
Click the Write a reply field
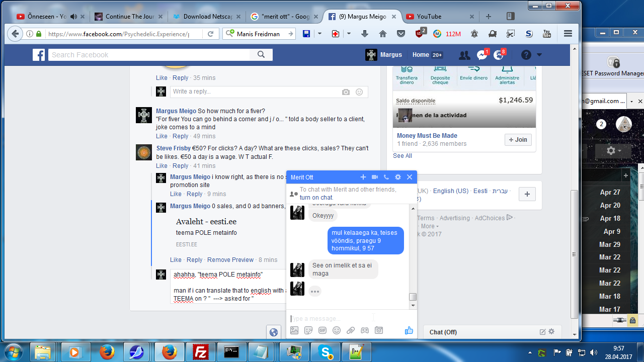pyautogui.click(x=255, y=92)
